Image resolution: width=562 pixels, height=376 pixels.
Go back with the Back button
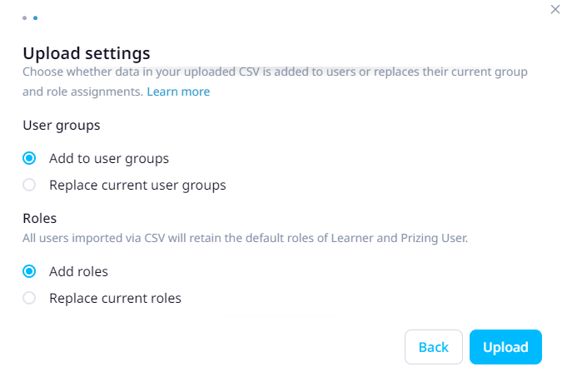coord(434,347)
